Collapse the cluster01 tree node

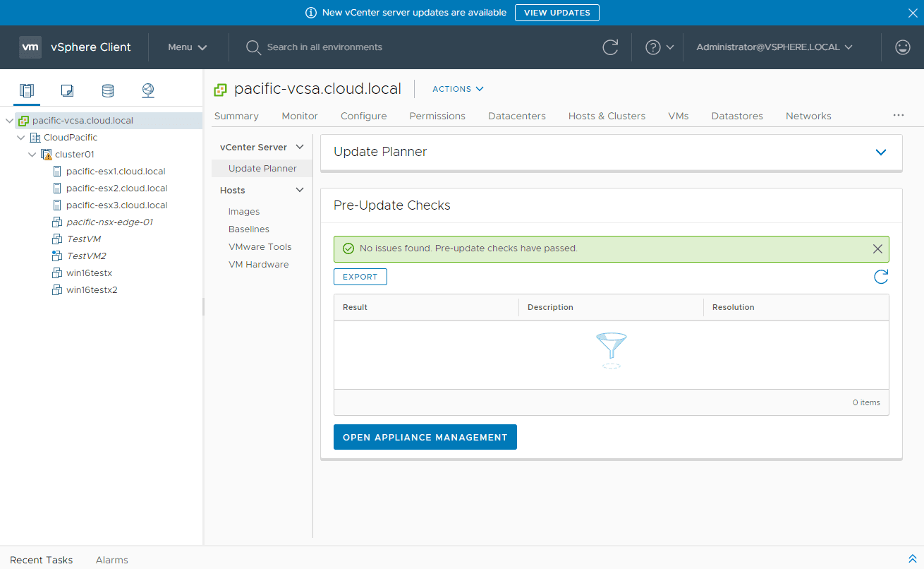coord(32,155)
